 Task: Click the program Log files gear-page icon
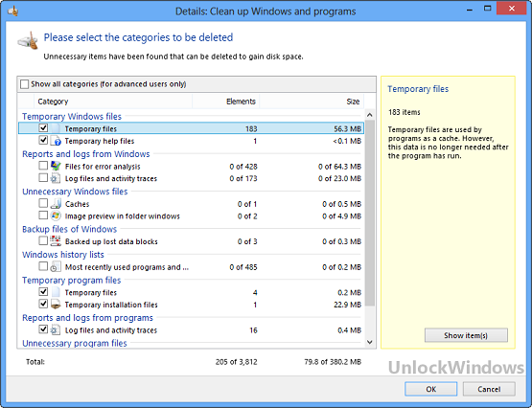pos(56,330)
